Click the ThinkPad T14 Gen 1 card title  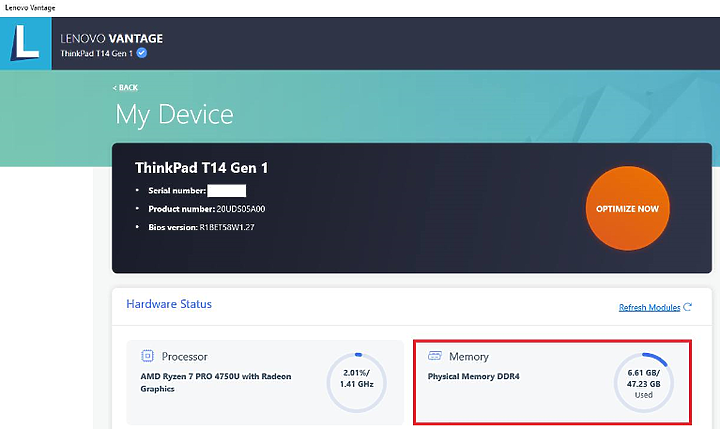[201, 168]
